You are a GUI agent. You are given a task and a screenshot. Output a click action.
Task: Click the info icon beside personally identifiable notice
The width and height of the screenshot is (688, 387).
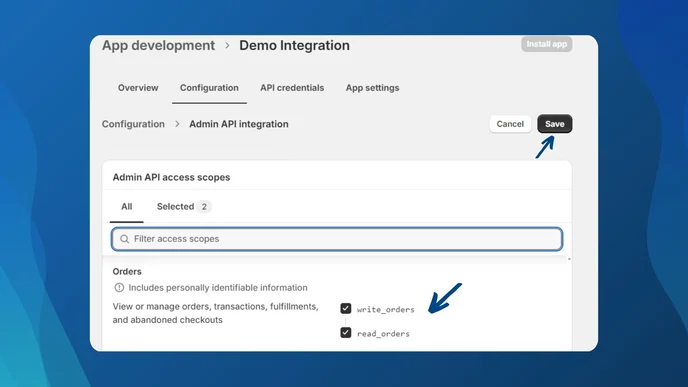pos(119,287)
